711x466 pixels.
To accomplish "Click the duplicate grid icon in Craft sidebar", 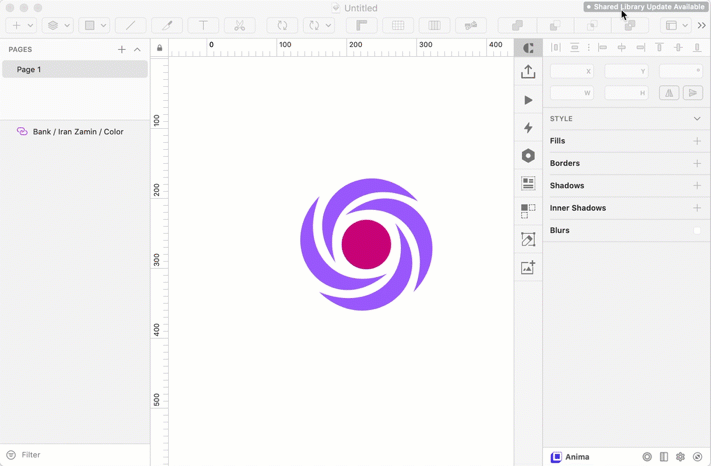I will pos(528,211).
